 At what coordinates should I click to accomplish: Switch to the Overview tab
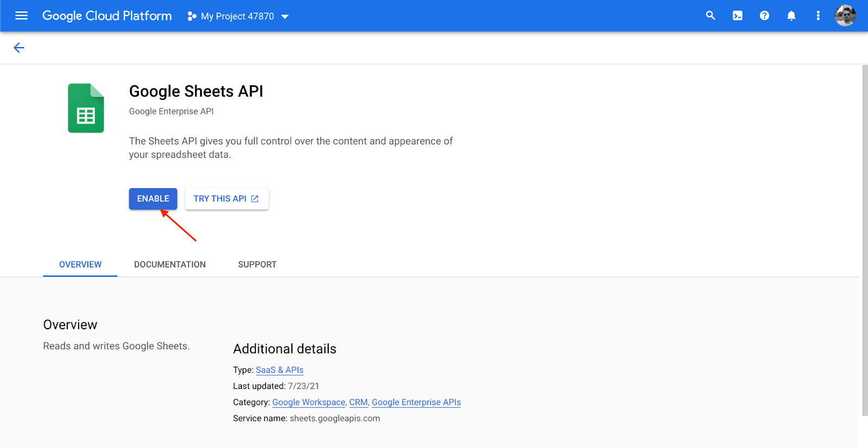[x=80, y=265]
